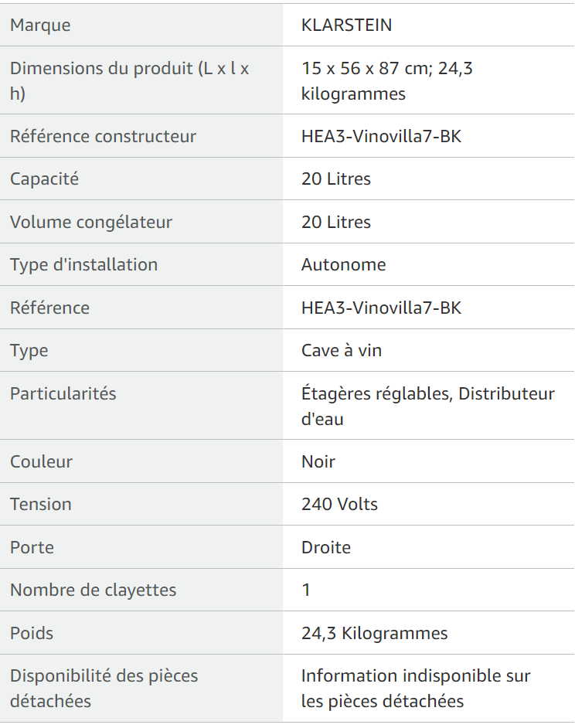Select the Particularités label
Viewport: 575px width, 728px height.
pyautogui.click(x=63, y=393)
